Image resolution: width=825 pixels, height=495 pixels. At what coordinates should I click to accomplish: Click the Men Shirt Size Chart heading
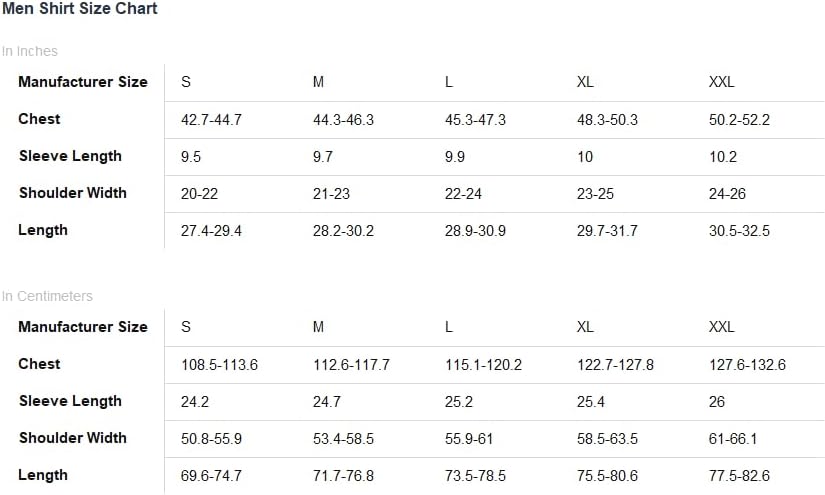(79, 8)
